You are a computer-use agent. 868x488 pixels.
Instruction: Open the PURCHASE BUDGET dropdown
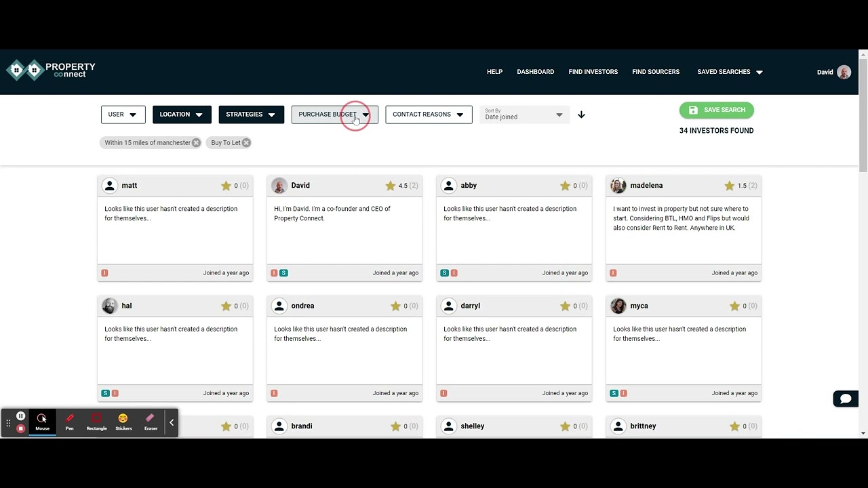tap(334, 115)
